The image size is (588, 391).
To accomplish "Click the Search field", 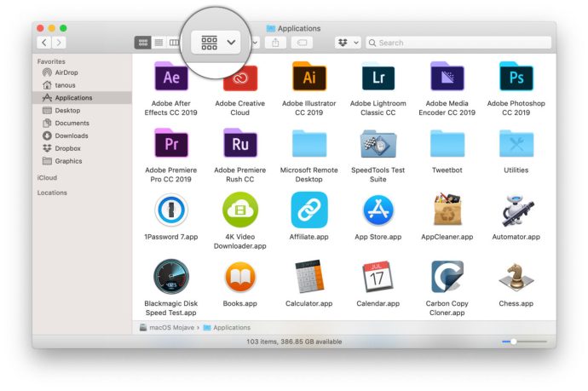I will click(x=458, y=43).
